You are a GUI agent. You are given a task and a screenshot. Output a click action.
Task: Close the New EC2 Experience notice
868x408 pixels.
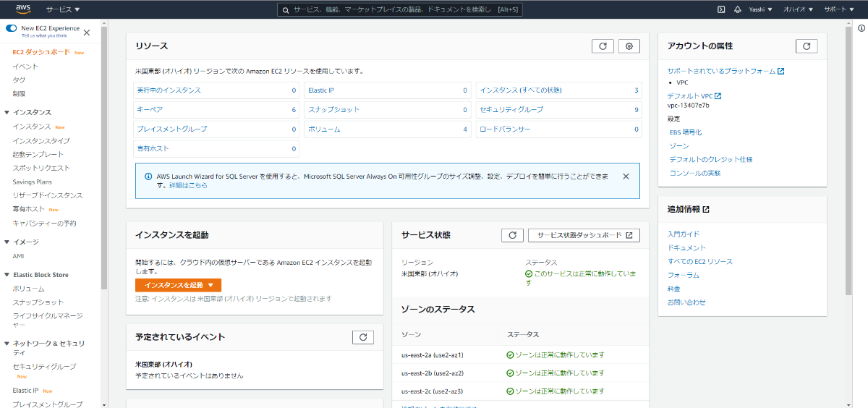87,33
